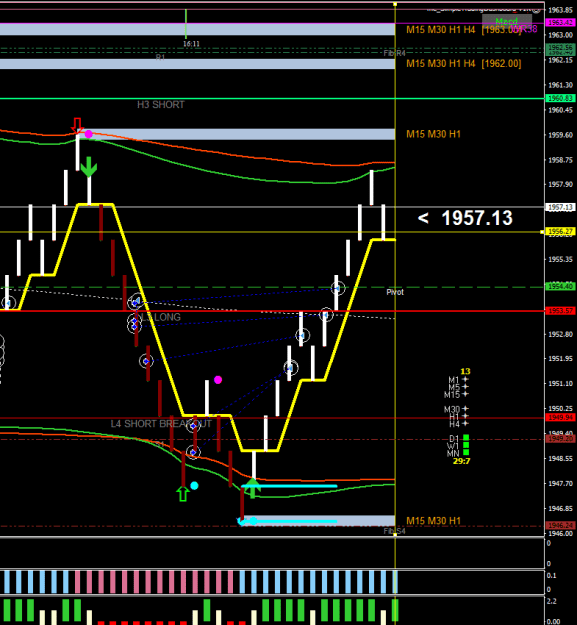The width and height of the screenshot is (577, 625).
Task: Click the yellow square marker beside 1956.27
Action: click(542, 232)
